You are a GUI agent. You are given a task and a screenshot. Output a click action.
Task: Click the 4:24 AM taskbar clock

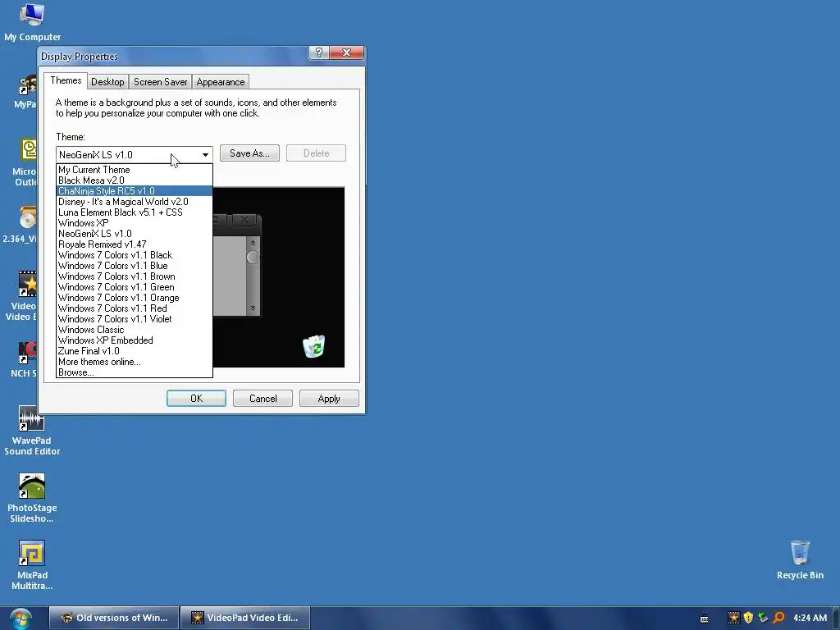pos(810,618)
